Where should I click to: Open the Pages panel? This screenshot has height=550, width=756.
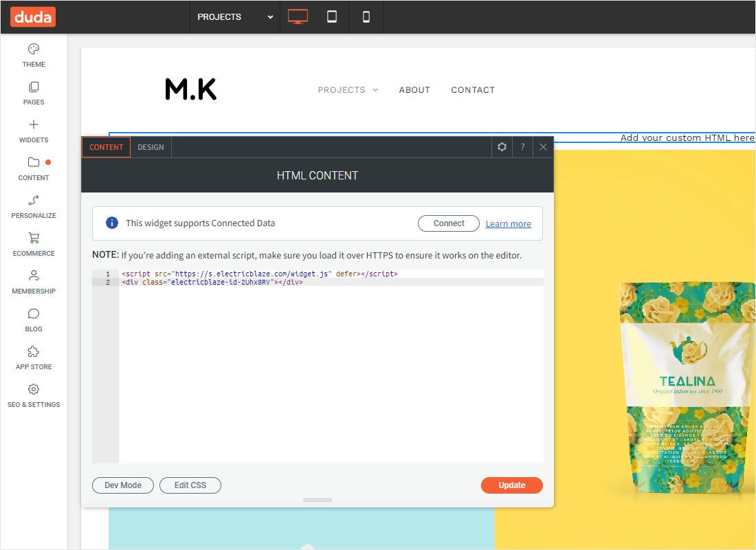click(34, 93)
